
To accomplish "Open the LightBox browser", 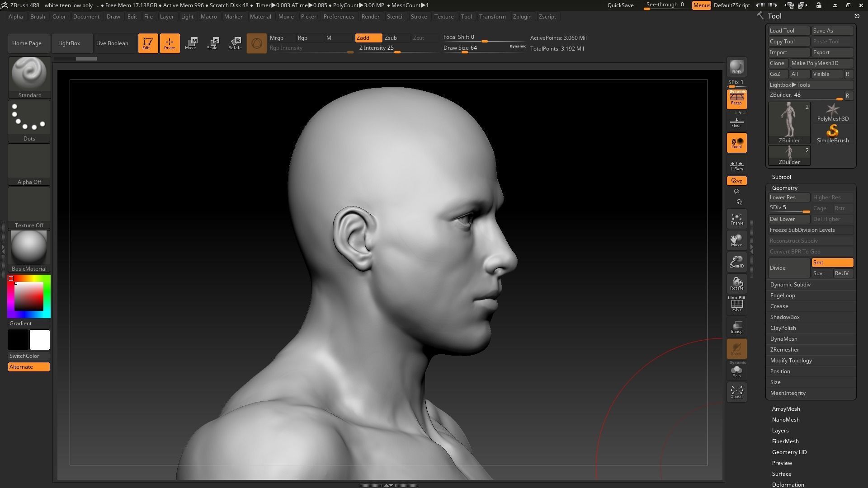I will coord(72,43).
